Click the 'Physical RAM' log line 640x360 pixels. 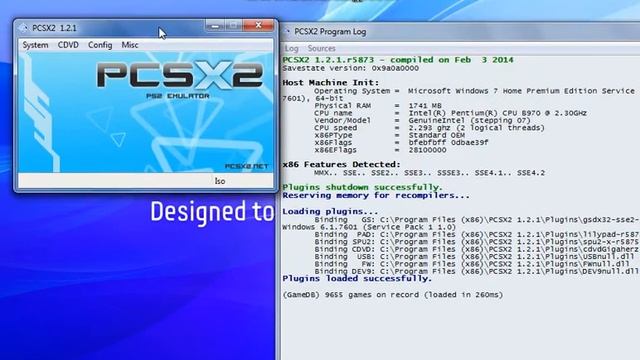coord(378,106)
